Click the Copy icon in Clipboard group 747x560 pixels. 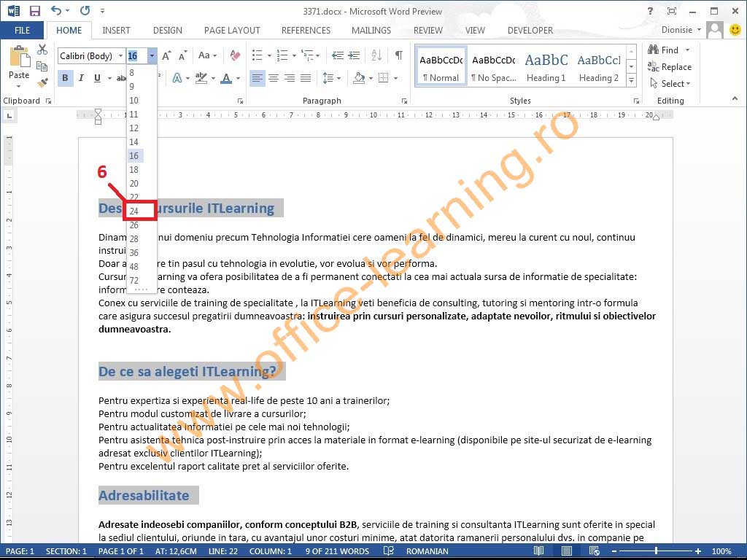42,66
